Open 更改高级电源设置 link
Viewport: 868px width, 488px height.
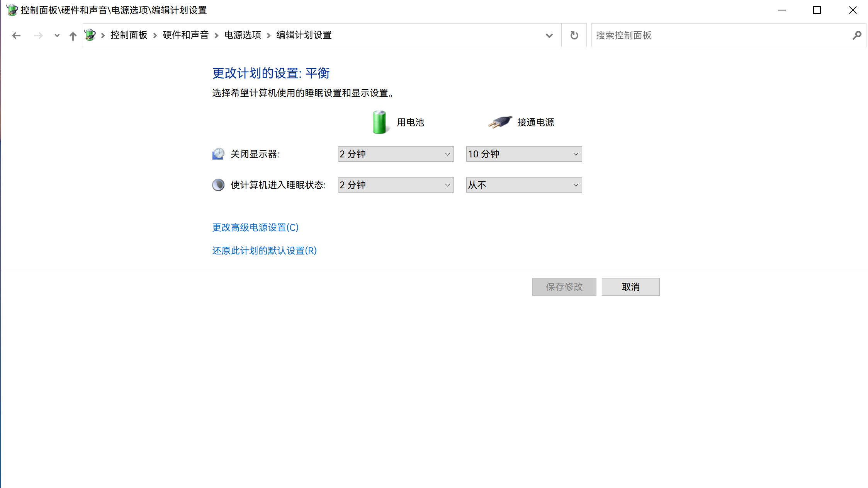[255, 227]
